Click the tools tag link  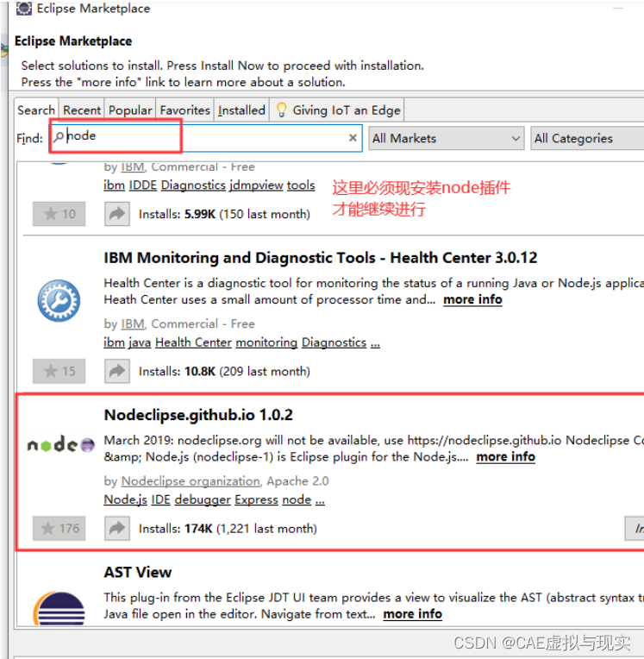[301, 185]
